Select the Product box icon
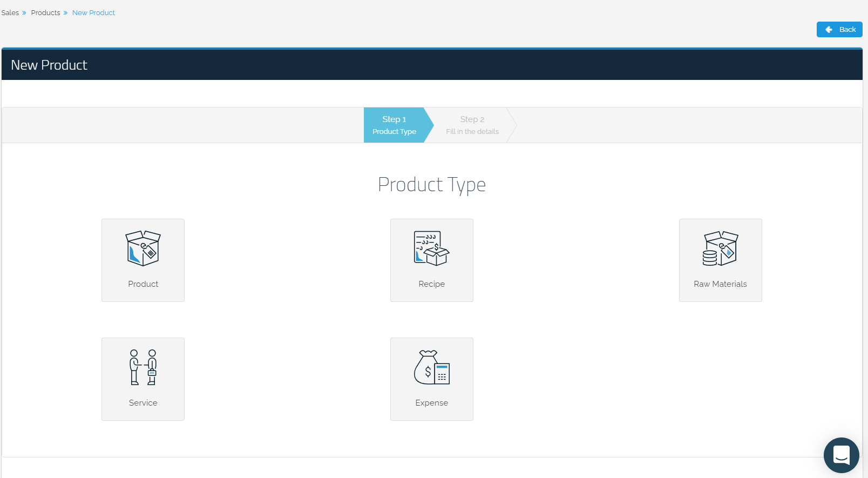Viewport: 868px width, 478px height. point(143,248)
